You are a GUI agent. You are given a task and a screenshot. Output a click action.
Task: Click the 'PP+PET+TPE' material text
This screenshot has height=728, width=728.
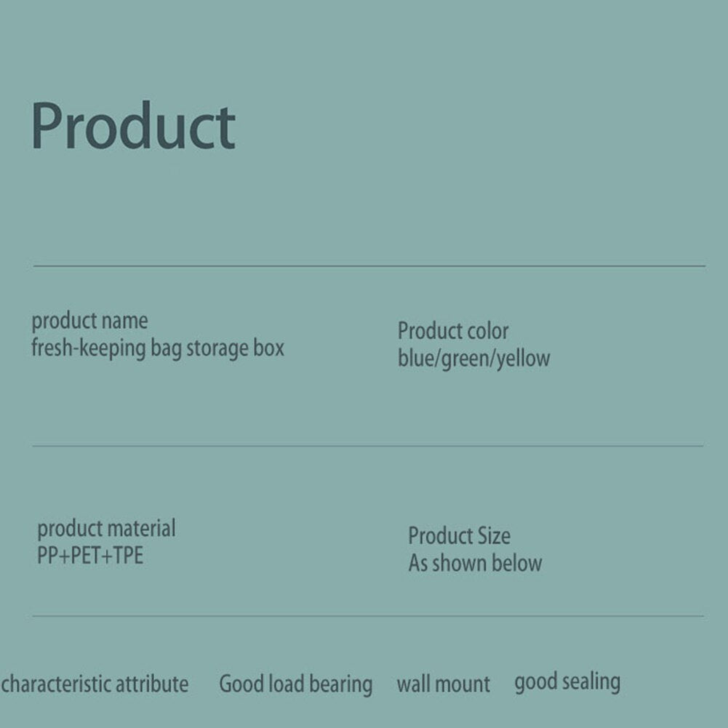[90, 556]
